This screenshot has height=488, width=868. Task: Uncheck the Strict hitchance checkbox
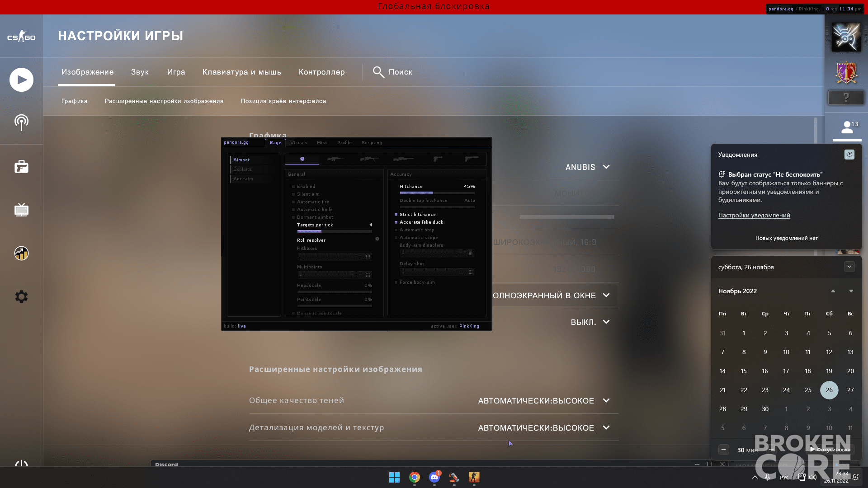pyautogui.click(x=396, y=215)
